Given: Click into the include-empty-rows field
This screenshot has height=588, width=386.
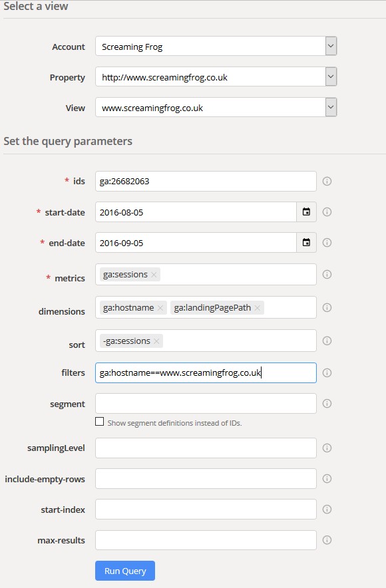Looking at the screenshot, I should pos(206,478).
